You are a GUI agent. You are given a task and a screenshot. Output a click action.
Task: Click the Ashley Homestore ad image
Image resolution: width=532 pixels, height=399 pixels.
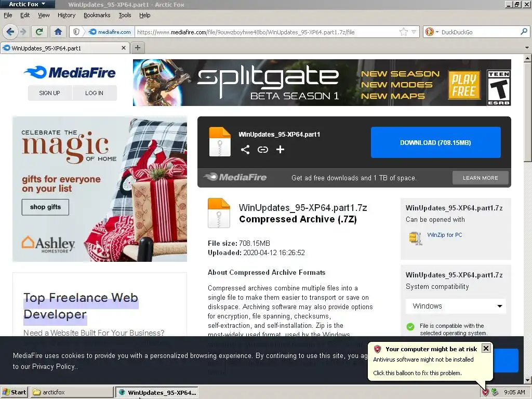[x=100, y=189]
